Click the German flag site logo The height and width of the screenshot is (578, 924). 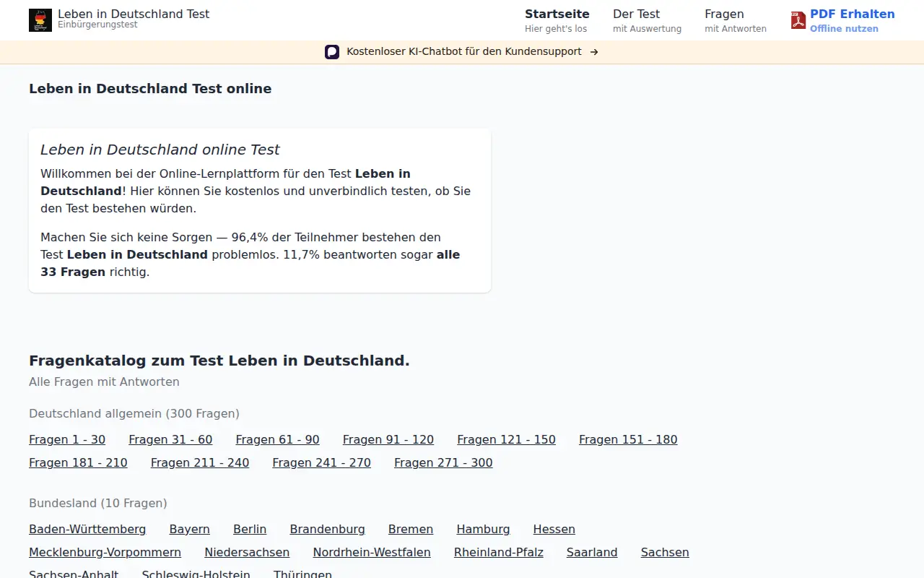(x=40, y=20)
